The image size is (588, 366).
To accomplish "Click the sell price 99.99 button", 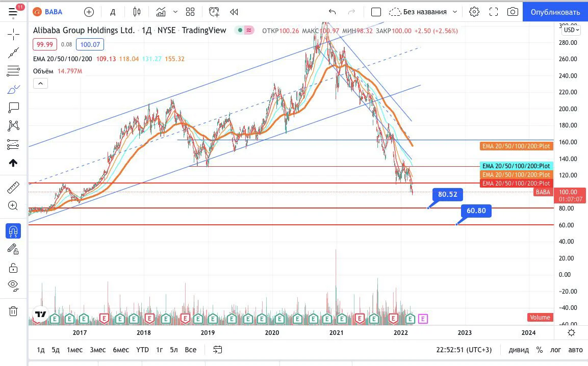I will click(x=45, y=45).
